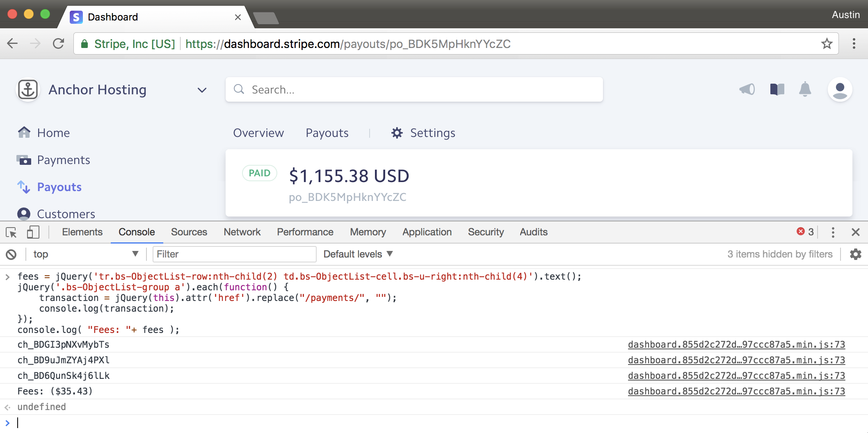Toggle DevTools device toolbar
This screenshot has height=433, width=868.
click(33, 232)
